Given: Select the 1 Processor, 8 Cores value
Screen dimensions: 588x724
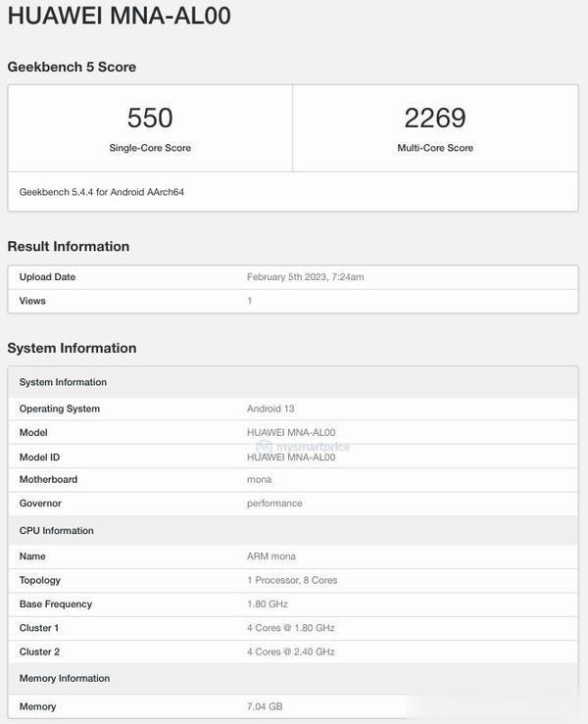Looking at the screenshot, I should [292, 580].
